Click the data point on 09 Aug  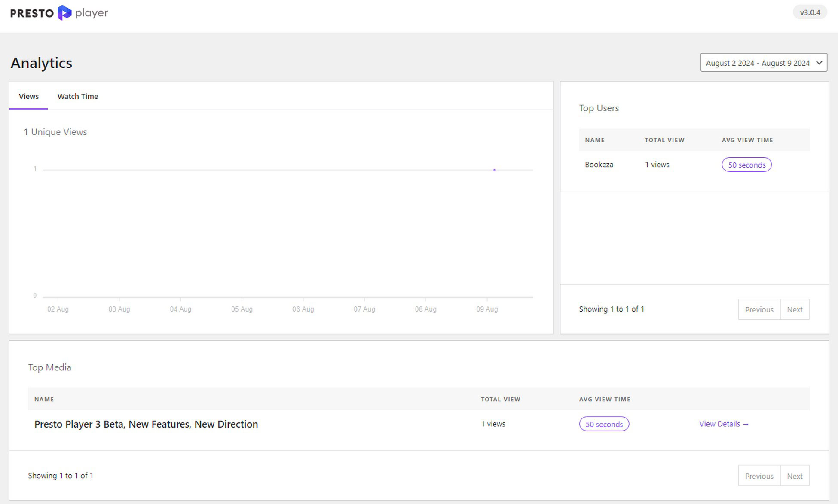pyautogui.click(x=495, y=170)
